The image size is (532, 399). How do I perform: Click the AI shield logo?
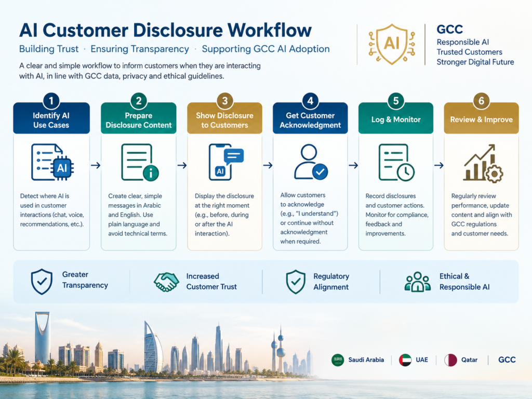pyautogui.click(x=392, y=44)
